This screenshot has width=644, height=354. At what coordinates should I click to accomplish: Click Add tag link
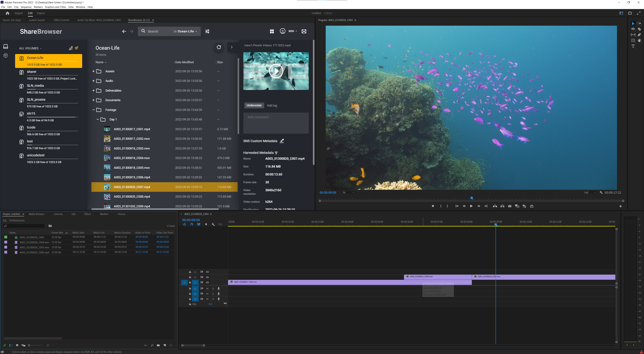(x=272, y=106)
